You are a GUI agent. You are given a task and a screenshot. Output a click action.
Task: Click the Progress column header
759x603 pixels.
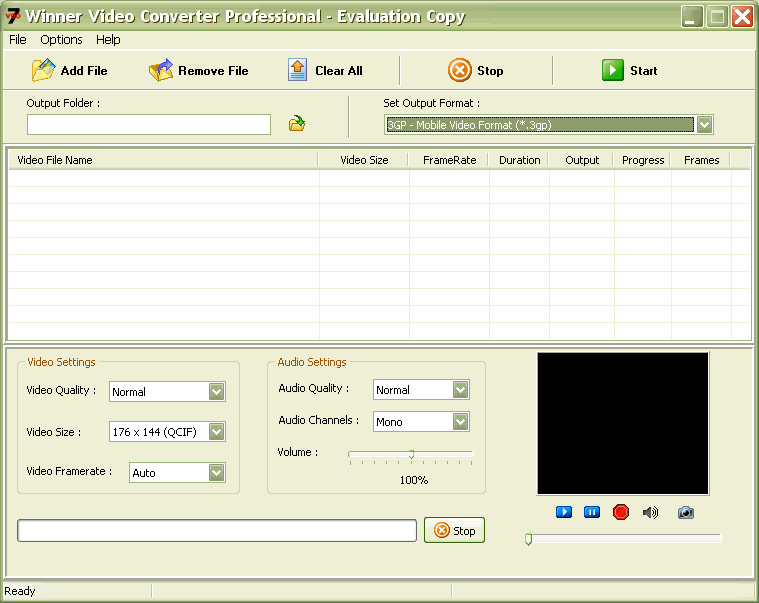tap(643, 160)
